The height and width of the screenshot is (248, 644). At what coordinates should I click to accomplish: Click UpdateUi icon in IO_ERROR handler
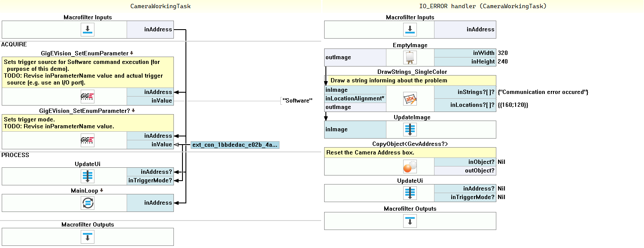click(x=410, y=193)
